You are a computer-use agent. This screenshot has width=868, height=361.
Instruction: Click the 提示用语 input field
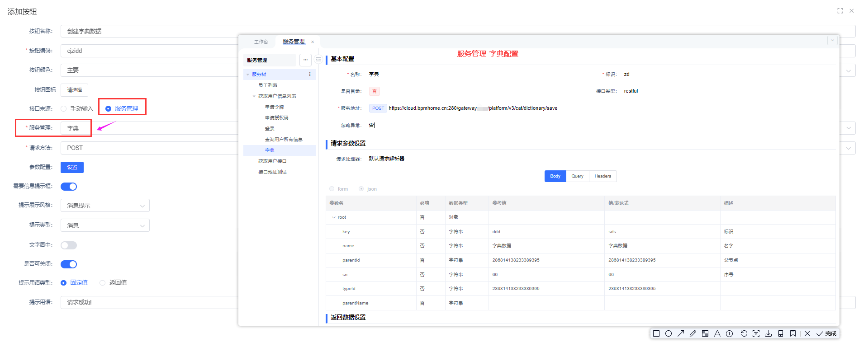coord(149,302)
